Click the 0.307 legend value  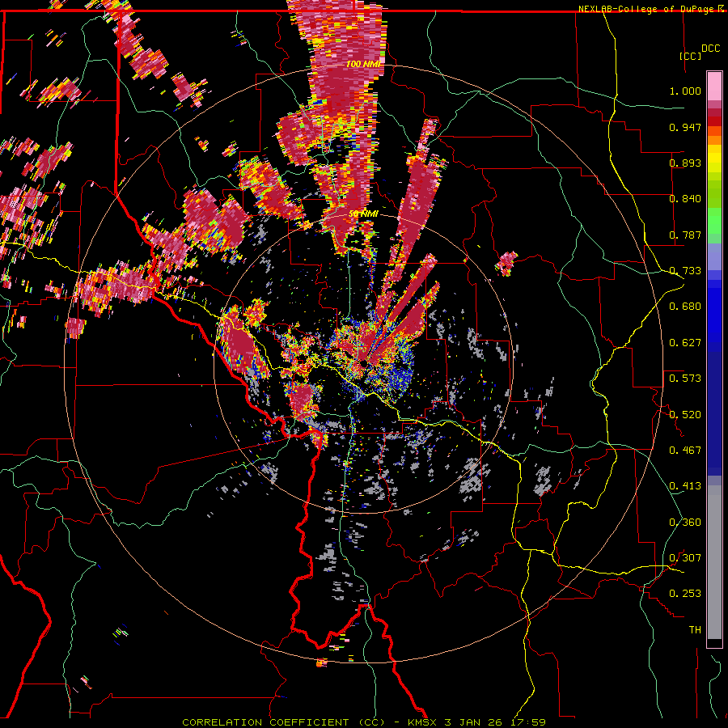coord(685,558)
